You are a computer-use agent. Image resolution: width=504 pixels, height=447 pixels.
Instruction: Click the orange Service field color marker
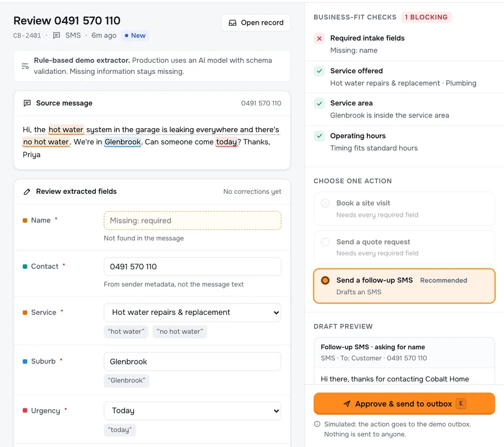[25, 313]
